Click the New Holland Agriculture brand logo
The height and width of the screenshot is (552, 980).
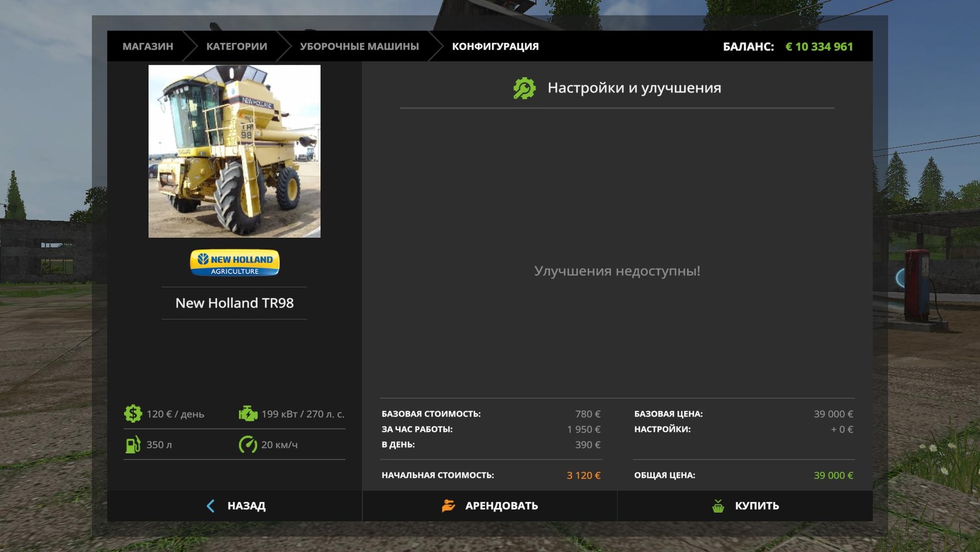[235, 263]
